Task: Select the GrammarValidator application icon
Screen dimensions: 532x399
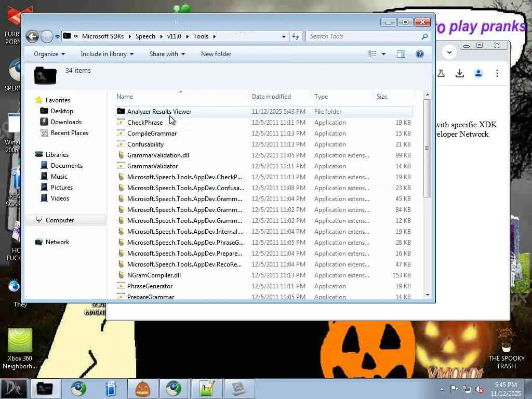Action: 121,166
